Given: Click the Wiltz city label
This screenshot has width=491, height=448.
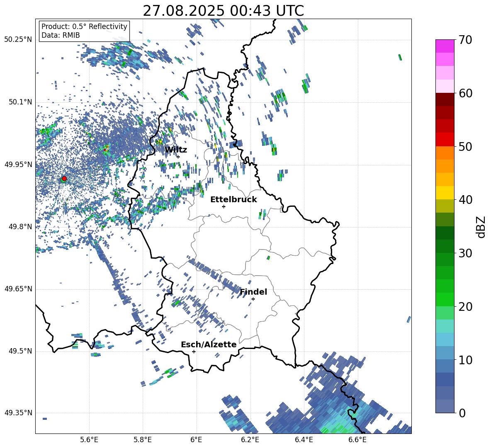Looking at the screenshot, I should coord(176,150).
